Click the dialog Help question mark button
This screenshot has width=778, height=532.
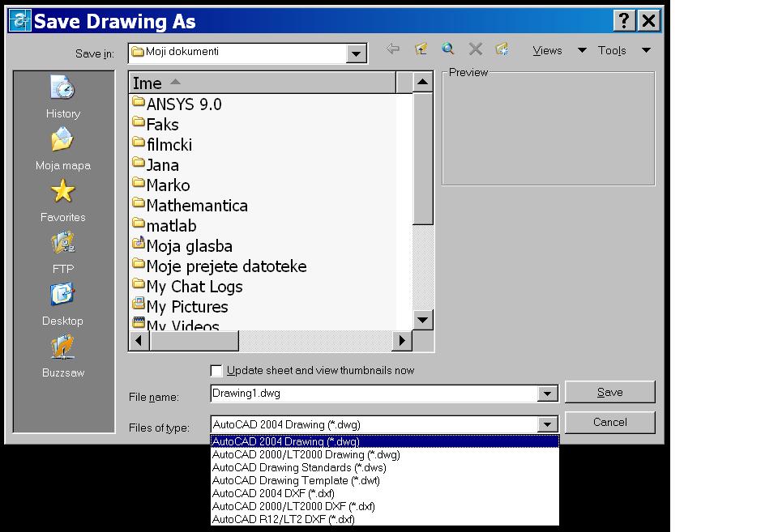624,21
